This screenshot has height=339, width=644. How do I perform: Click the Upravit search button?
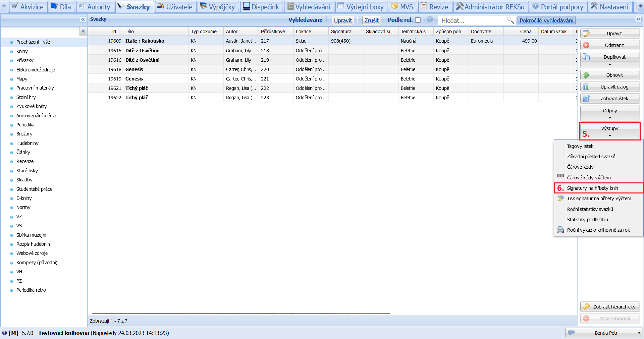[343, 20]
